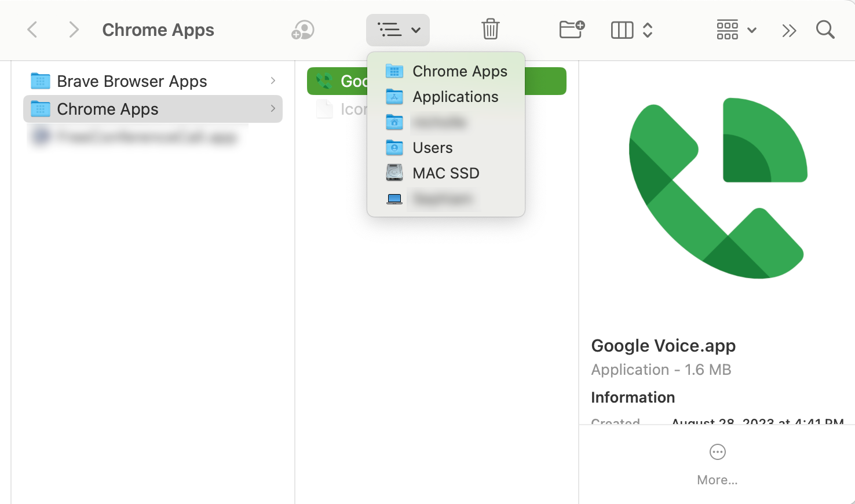Select Chrome Apps folder row
The image size is (855, 504).
coord(153,109)
